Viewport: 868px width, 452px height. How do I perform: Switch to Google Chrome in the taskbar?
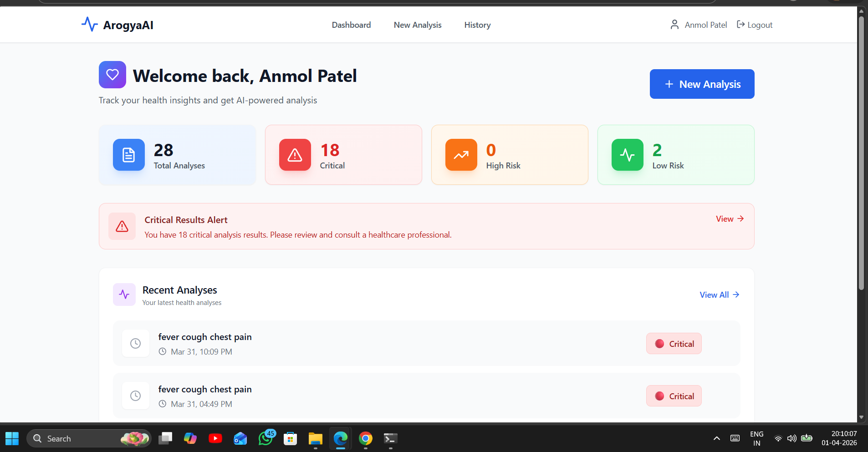pos(366,438)
